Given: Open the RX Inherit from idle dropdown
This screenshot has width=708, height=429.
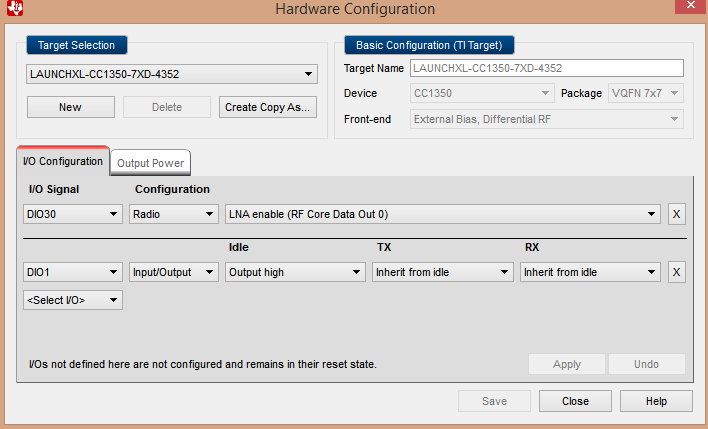Looking at the screenshot, I should pos(590,272).
